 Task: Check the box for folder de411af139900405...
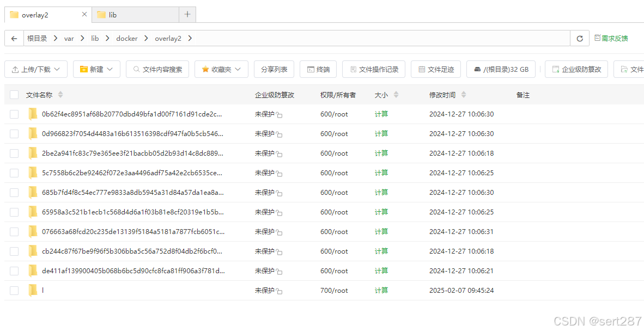click(14, 271)
